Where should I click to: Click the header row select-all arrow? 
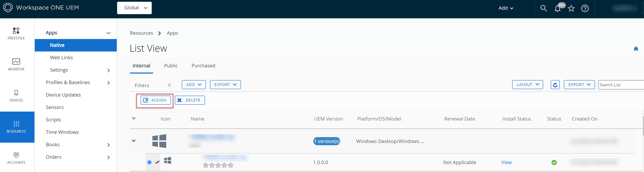(x=134, y=119)
